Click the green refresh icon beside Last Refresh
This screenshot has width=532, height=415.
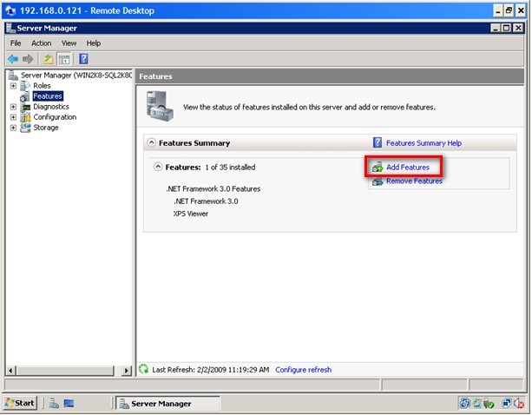(143, 369)
